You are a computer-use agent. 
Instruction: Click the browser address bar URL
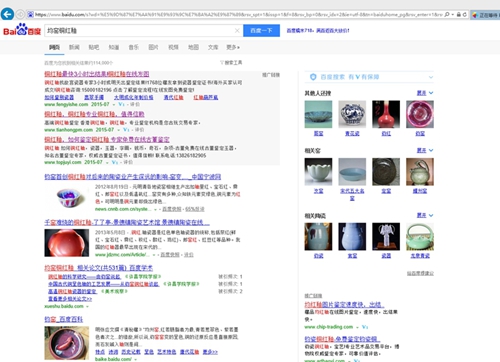pyautogui.click(x=238, y=14)
